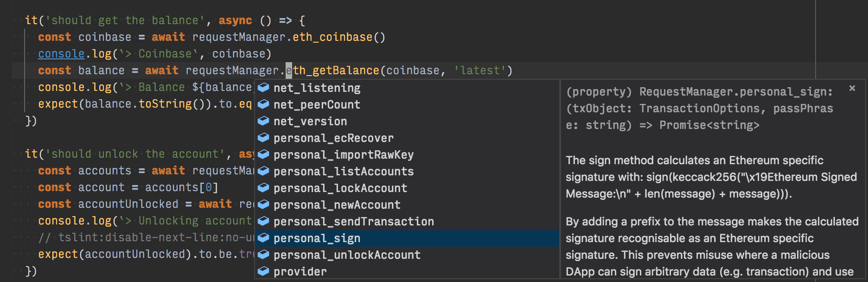Image resolution: width=868 pixels, height=282 pixels.
Task: Close the personal_sign documentation panel
Action: (x=852, y=88)
